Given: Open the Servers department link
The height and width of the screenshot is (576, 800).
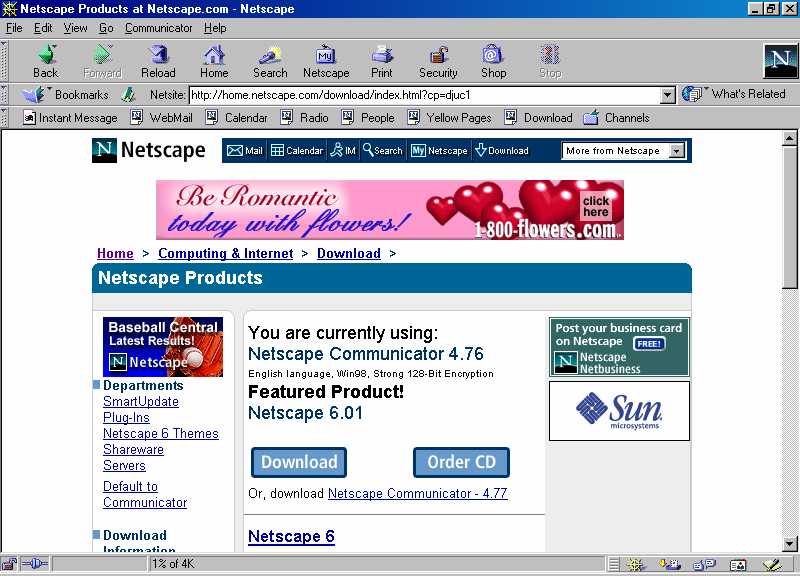Looking at the screenshot, I should click(124, 465).
